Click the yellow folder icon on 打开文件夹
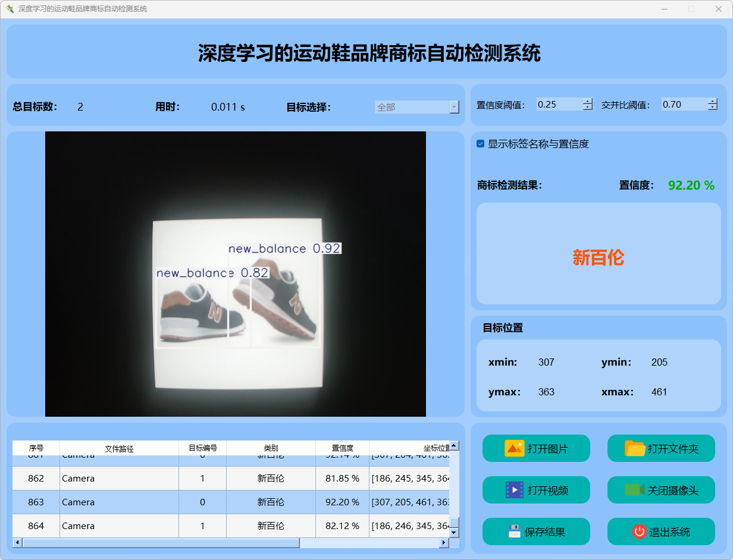The image size is (733, 560). [x=635, y=448]
